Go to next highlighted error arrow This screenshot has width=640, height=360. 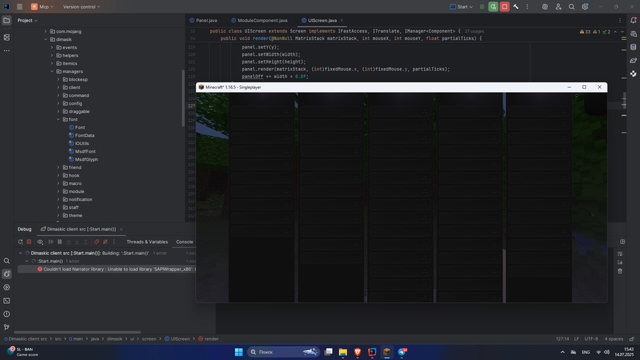[622, 32]
